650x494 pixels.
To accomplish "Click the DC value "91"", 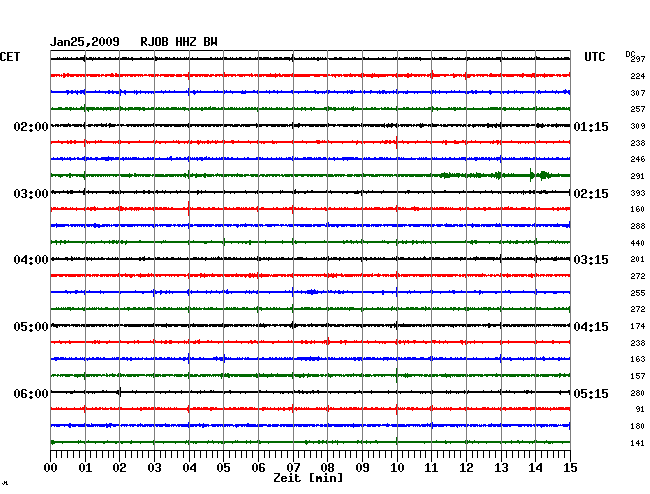I will click(x=640, y=409).
